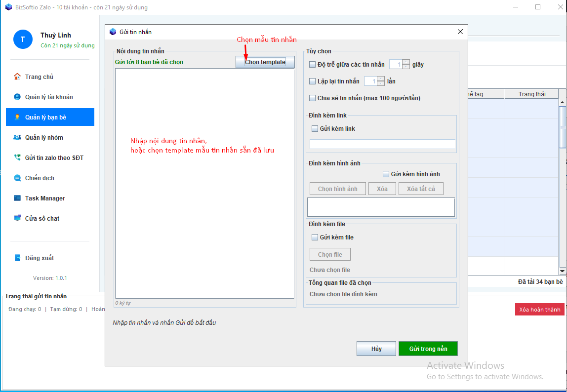Click the Đăng xuất logout icon

coord(17,258)
